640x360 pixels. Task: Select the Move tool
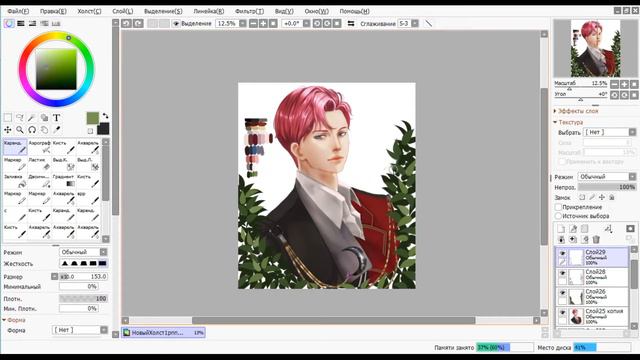click(8, 130)
